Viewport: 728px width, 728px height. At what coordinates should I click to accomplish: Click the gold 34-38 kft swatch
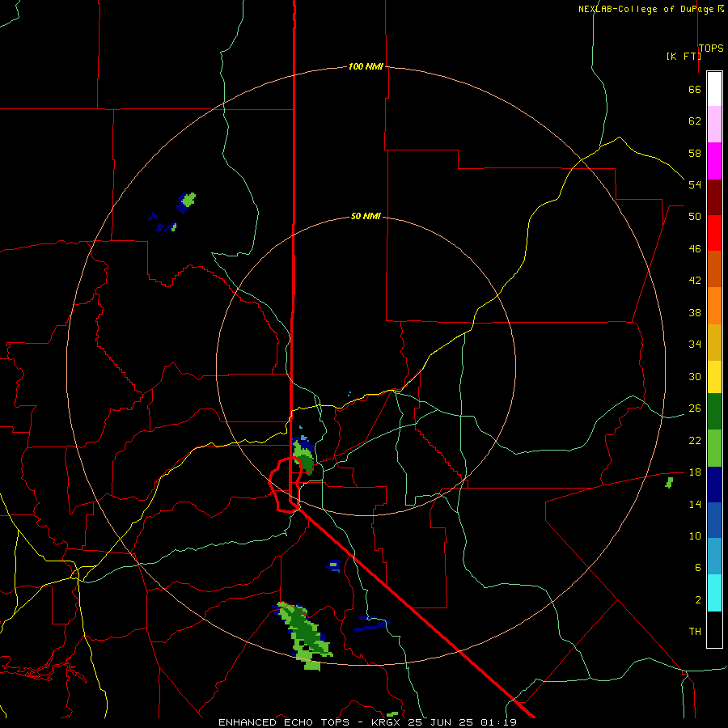pyautogui.click(x=714, y=342)
